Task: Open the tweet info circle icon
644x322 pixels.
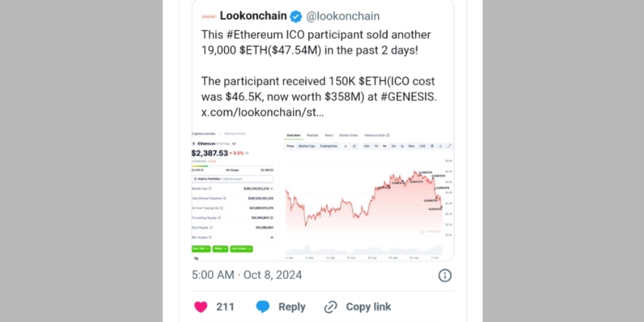Action: 444,275
